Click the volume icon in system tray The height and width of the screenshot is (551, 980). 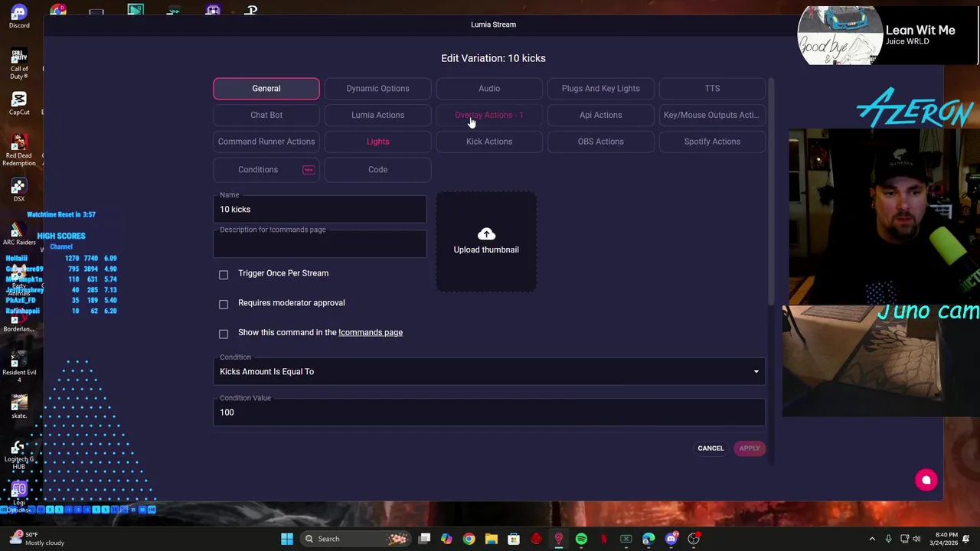click(916, 539)
